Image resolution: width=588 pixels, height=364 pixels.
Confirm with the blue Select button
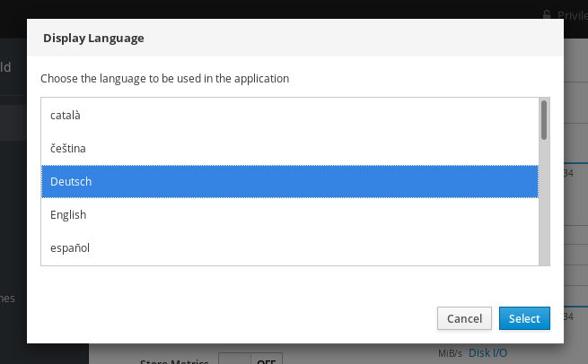tap(524, 318)
